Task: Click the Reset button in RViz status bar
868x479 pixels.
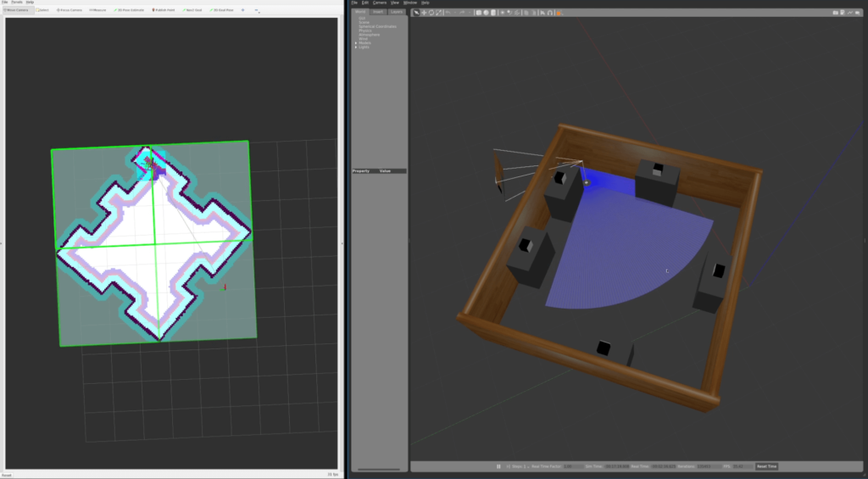Action: click(6, 475)
